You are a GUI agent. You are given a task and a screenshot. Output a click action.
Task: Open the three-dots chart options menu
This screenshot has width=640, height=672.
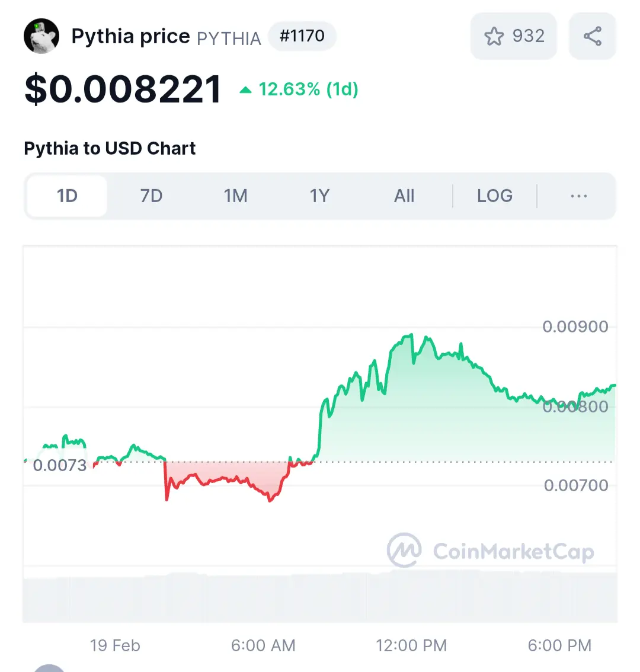[579, 196]
